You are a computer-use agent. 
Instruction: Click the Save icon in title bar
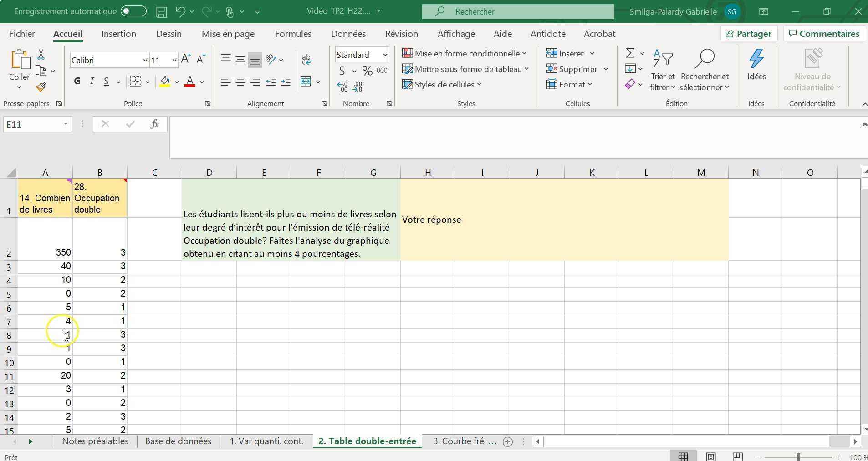[161, 12]
